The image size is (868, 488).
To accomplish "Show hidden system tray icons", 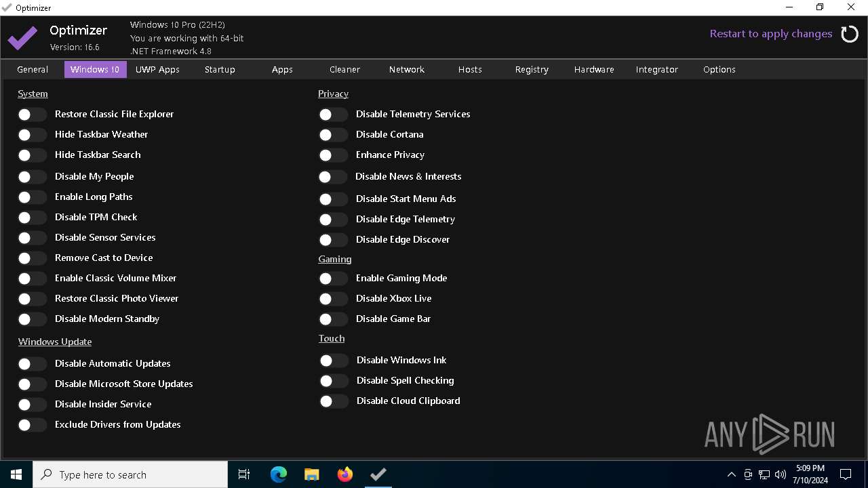I will coord(731,474).
